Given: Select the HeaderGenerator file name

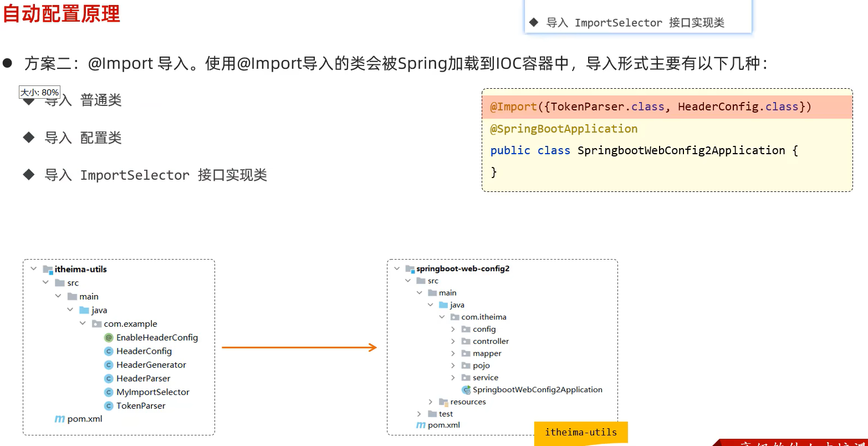Looking at the screenshot, I should pos(151,365).
